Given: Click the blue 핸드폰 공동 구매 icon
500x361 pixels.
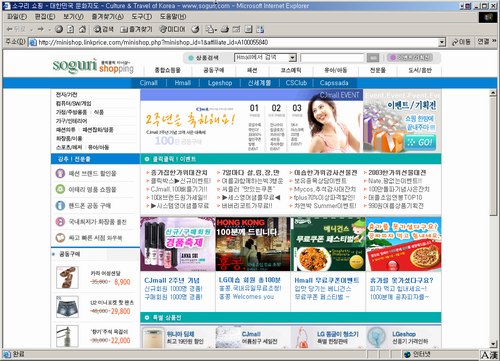Looking at the screenshot, I should pos(60,205).
